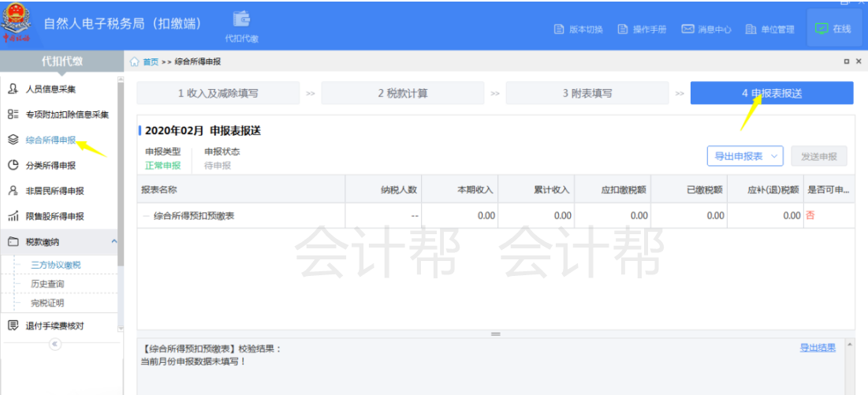Click the 在线 online status button
868x395 pixels.
(833, 29)
